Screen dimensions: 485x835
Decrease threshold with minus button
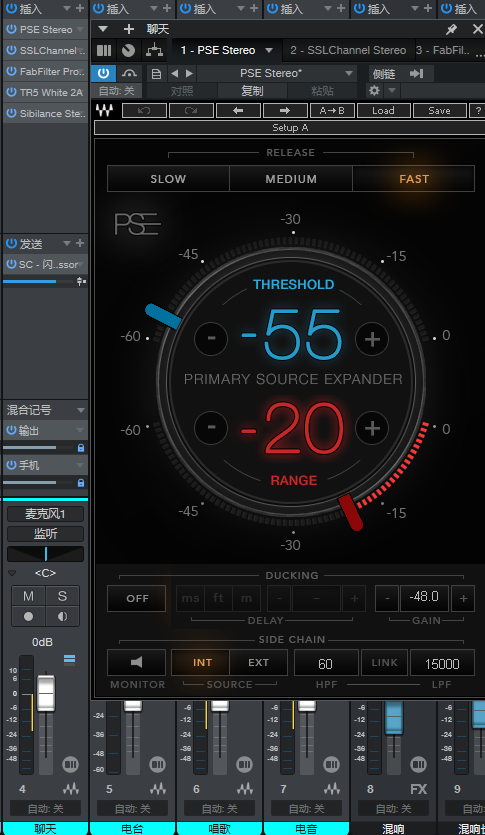[x=211, y=339]
